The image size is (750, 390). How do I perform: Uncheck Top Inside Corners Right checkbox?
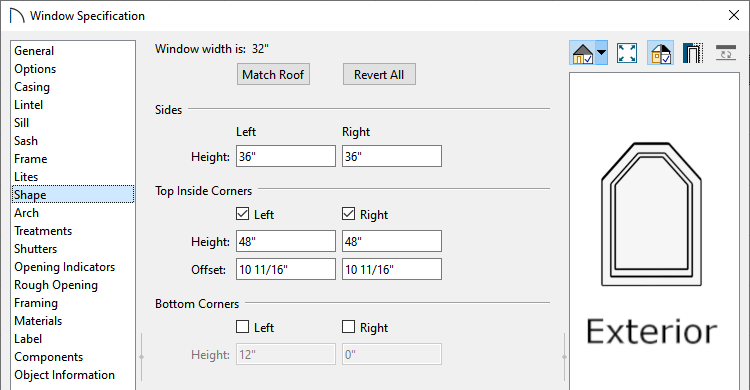[348, 213]
